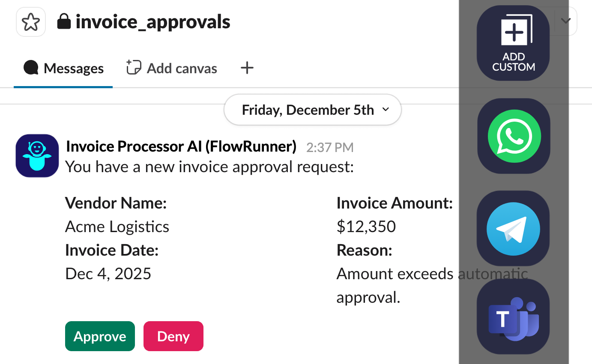592x364 pixels.
Task: Expand the top-right chevron dropdown
Action: (x=566, y=21)
